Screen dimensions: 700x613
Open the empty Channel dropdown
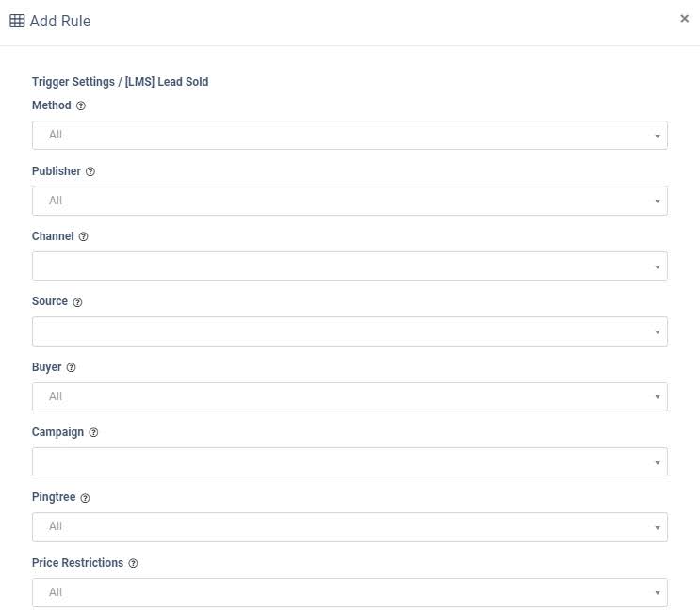[350, 266]
